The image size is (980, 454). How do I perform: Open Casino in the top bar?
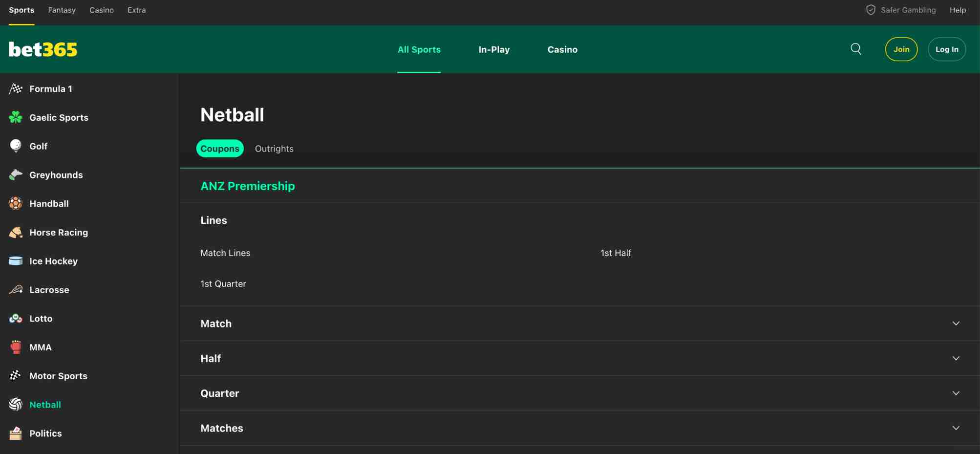102,10
